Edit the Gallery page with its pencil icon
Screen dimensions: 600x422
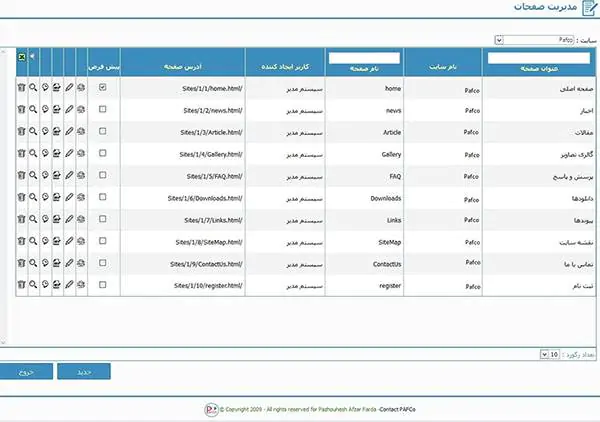click(x=69, y=153)
